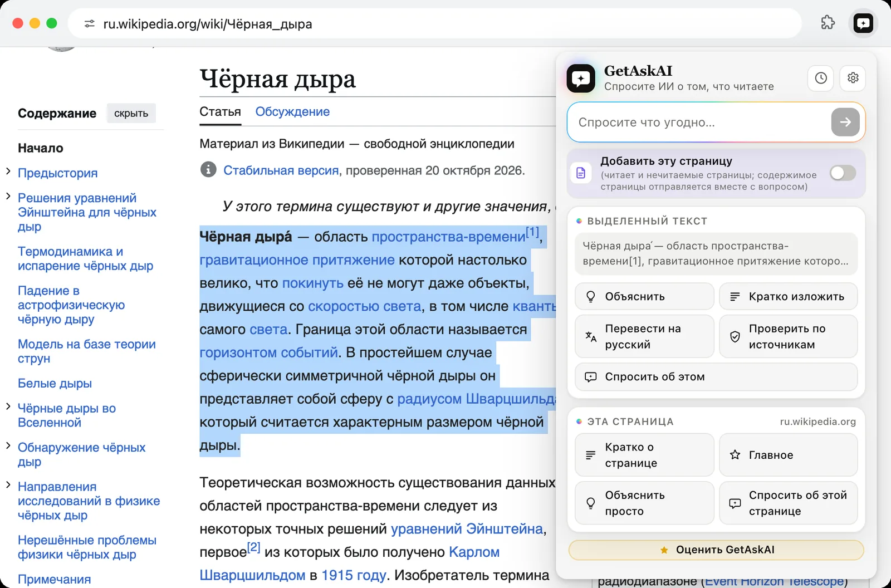
Task: Click the selected text preview box
Action: pos(716,253)
